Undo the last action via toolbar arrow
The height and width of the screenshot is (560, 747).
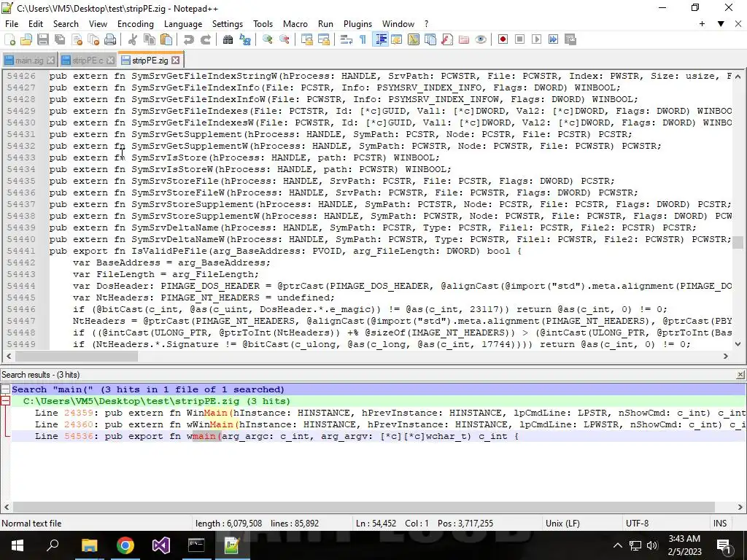(189, 39)
